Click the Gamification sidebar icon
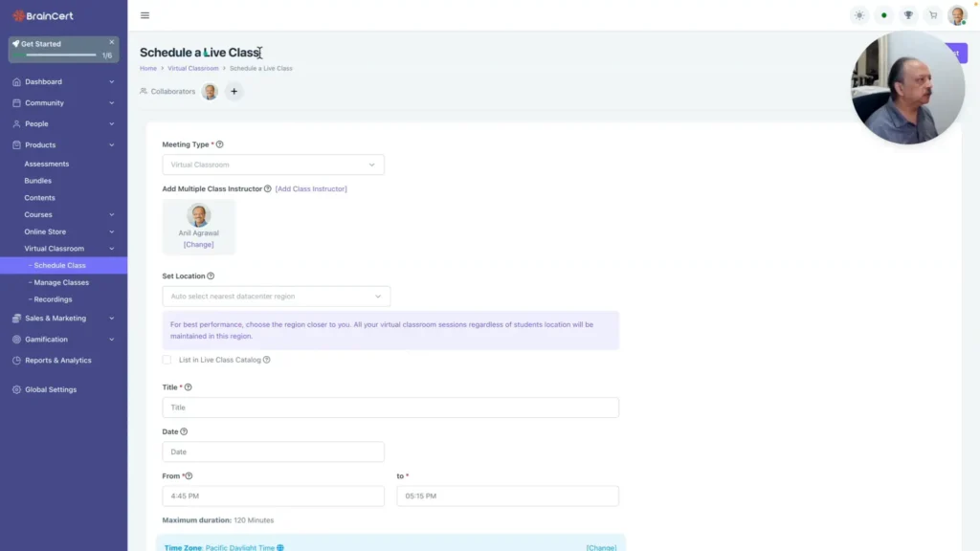980x551 pixels. coord(17,340)
